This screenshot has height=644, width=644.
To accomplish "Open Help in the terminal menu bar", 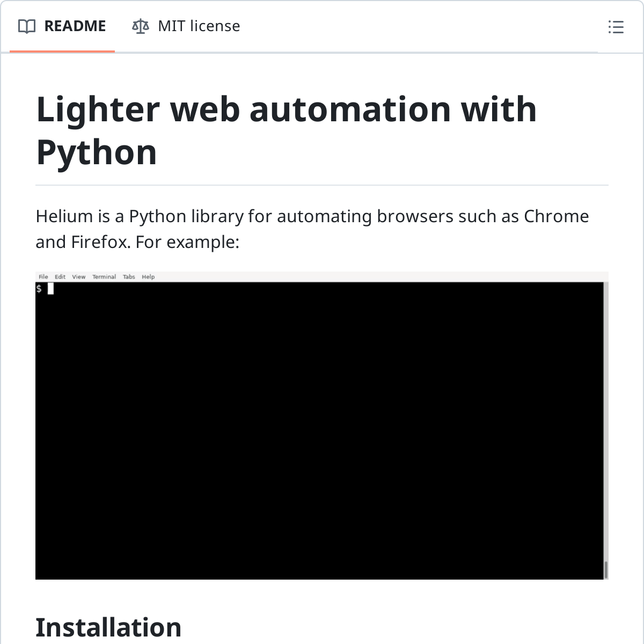I will pyautogui.click(x=148, y=277).
